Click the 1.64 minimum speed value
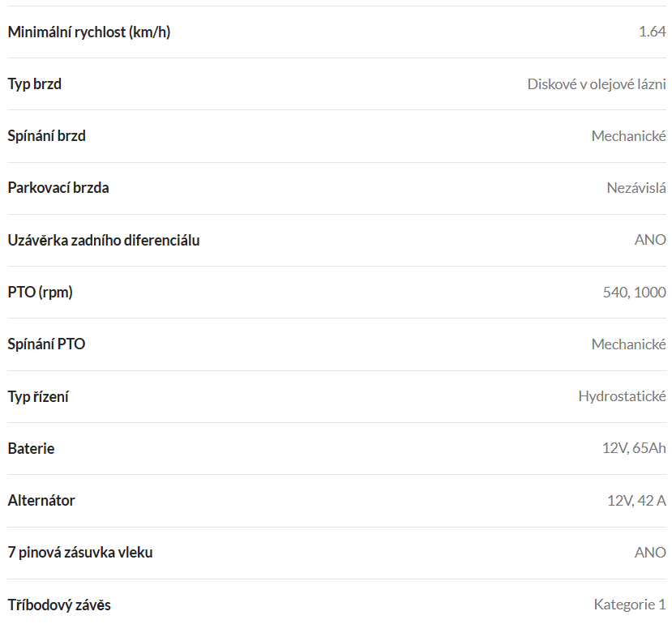This screenshot has height=624, width=672. [x=652, y=32]
